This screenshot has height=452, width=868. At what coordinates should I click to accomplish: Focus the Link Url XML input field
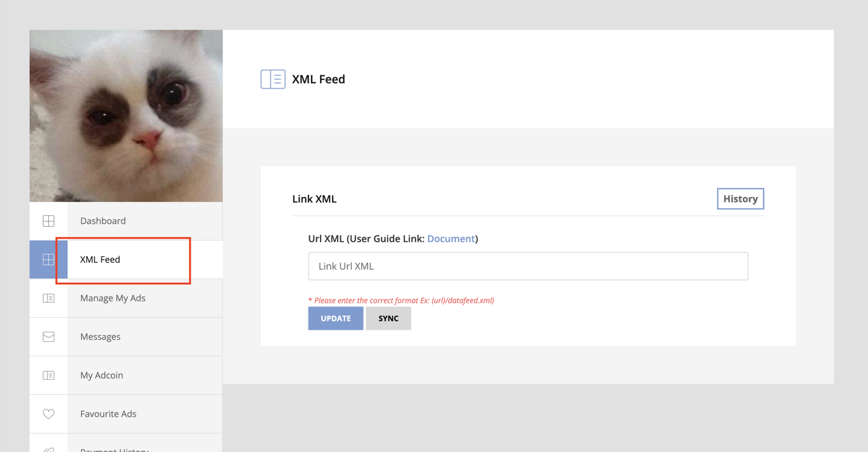click(528, 267)
